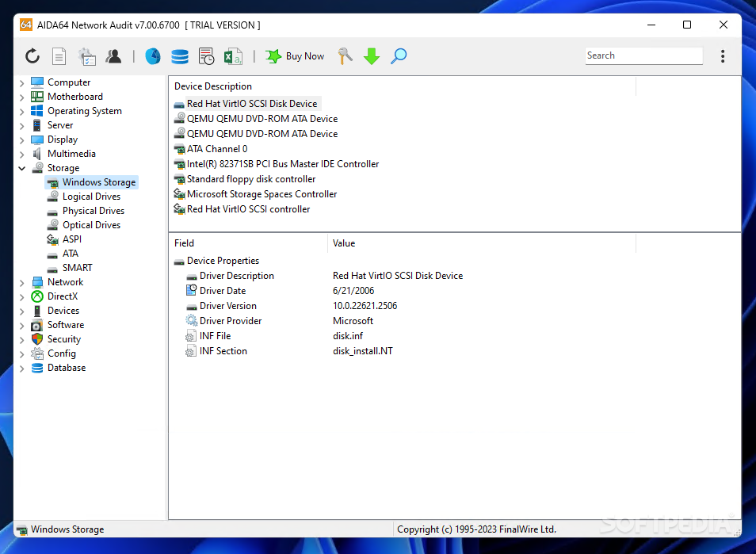Open the blue pie chart statistics icon
The image size is (756, 554).
[153, 56]
